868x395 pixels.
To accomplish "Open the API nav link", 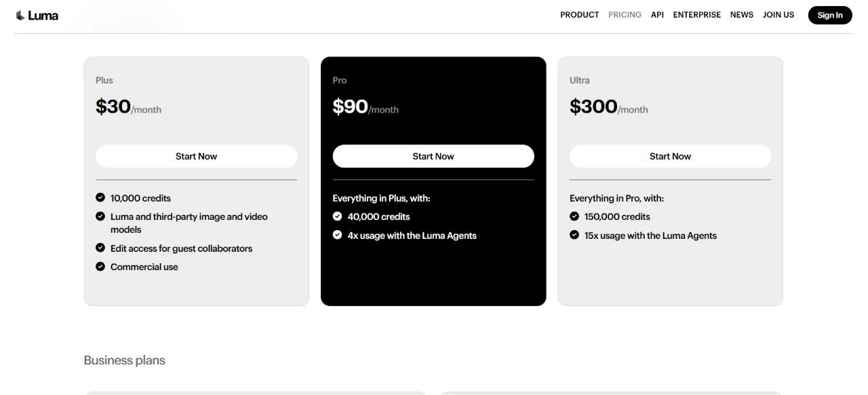I will tap(657, 15).
